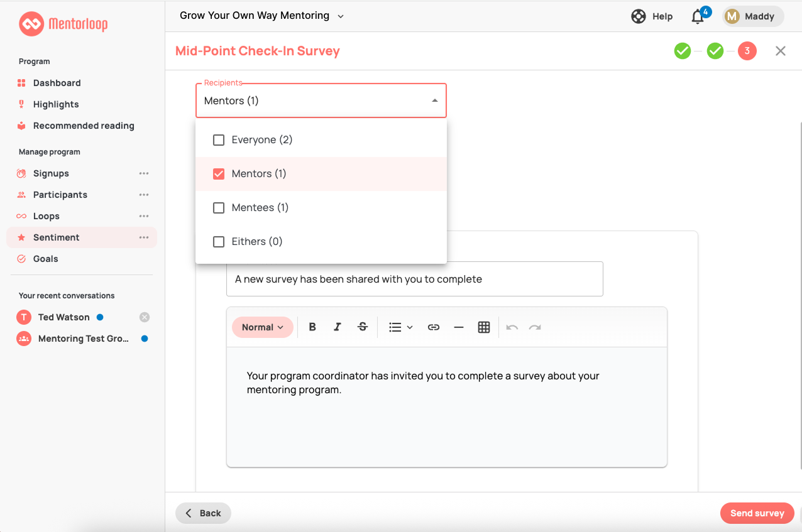The height and width of the screenshot is (532, 802).
Task: Insert a link using the link icon
Action: 434,327
